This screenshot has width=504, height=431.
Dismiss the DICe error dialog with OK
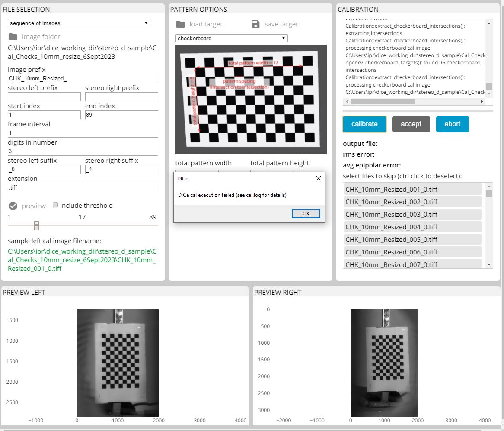[306, 213]
